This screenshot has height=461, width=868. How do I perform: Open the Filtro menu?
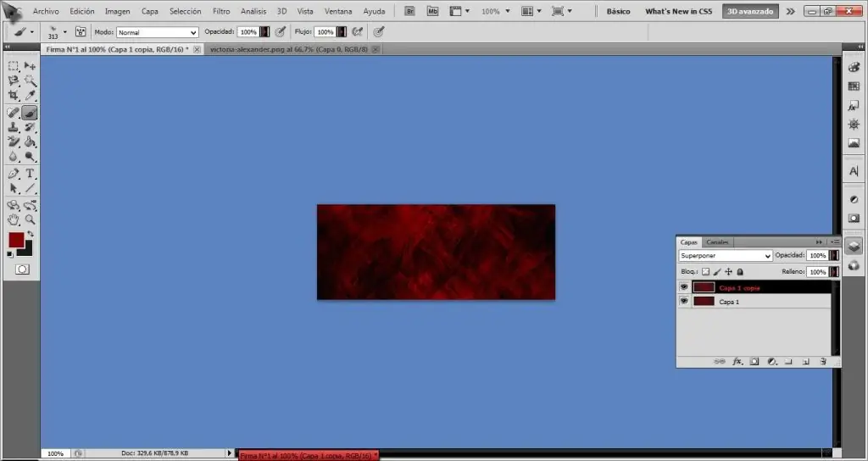point(221,11)
